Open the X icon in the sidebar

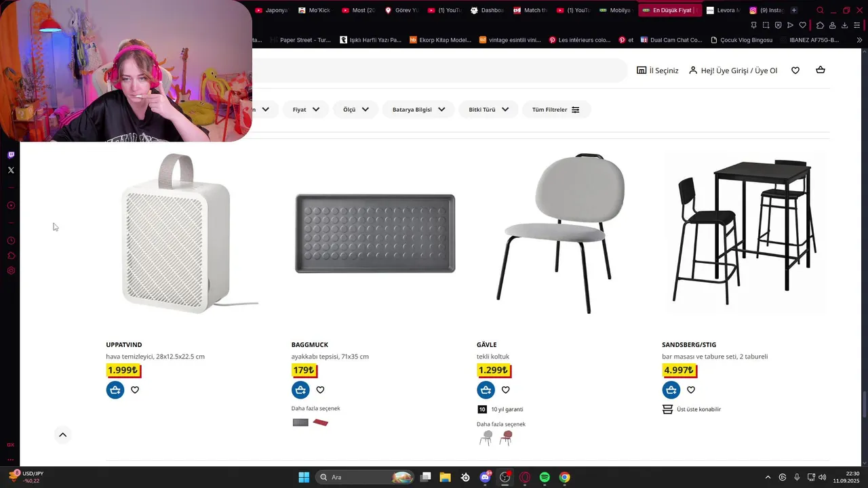coord(11,170)
